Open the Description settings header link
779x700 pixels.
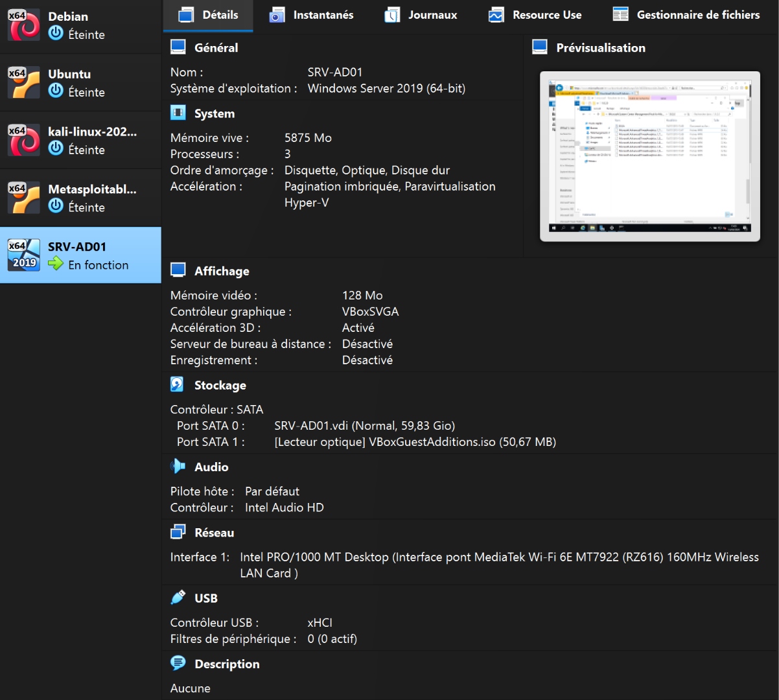click(227, 664)
